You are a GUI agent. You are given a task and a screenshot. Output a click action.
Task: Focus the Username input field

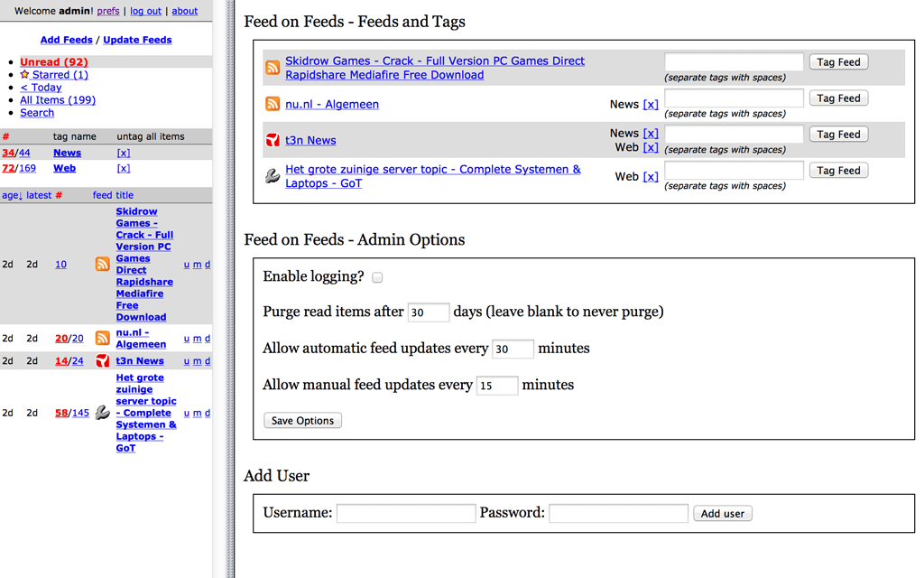(406, 513)
